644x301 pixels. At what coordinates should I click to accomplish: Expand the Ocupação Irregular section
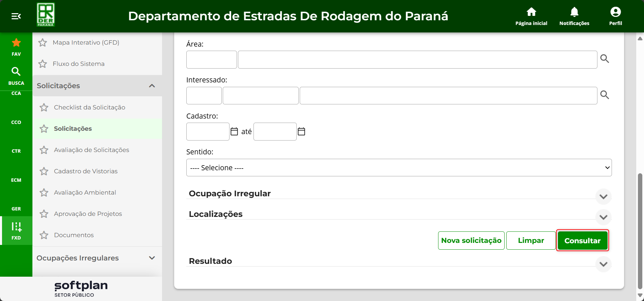coord(603,197)
